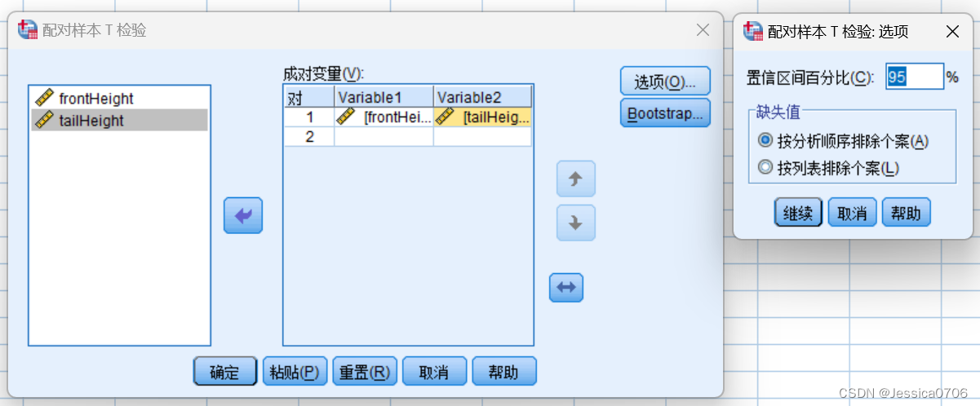Close the 配对样本 T 检验 dialog
This screenshot has width=980, height=406.
point(703,30)
